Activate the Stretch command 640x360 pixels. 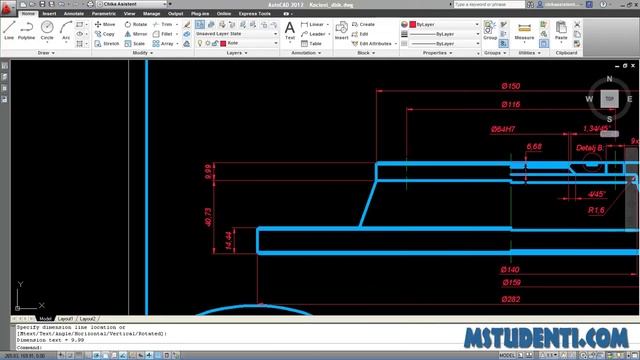(107, 43)
